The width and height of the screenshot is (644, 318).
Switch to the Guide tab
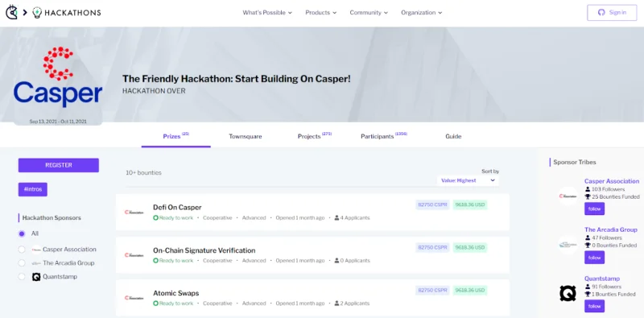[x=453, y=136]
